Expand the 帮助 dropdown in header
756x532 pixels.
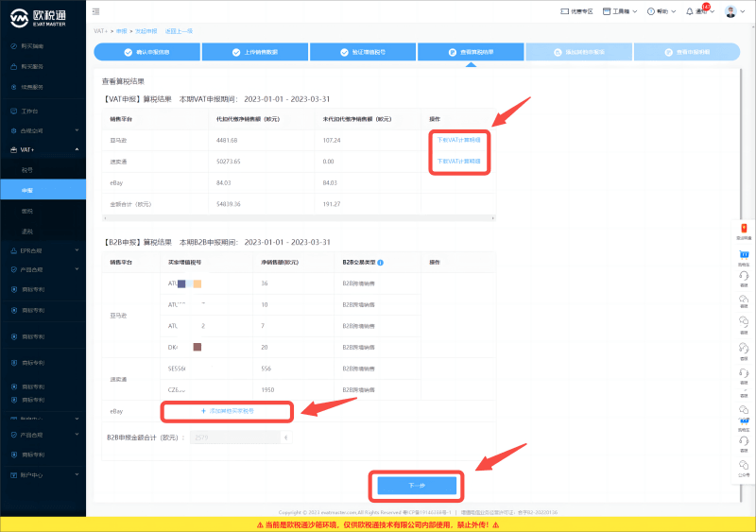tap(661, 11)
